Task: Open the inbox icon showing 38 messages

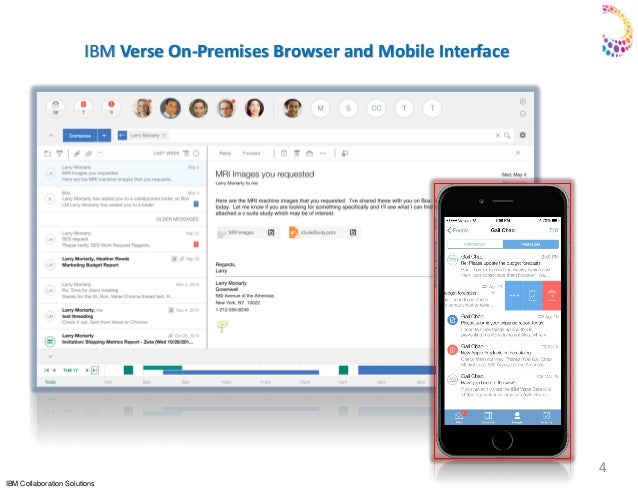Action: [56, 108]
